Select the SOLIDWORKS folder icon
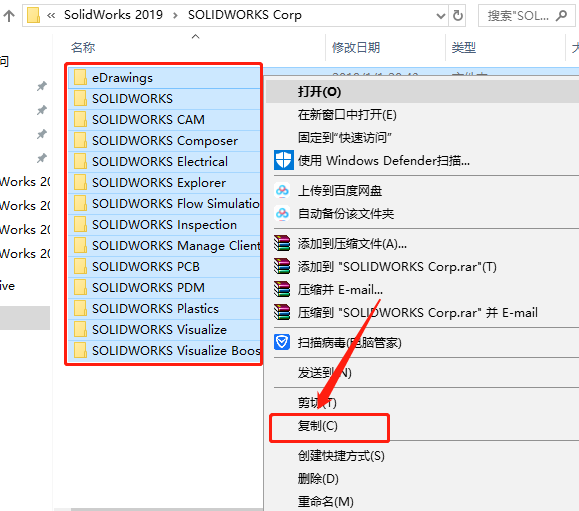Screen dimensions: 579x511 coord(80,99)
